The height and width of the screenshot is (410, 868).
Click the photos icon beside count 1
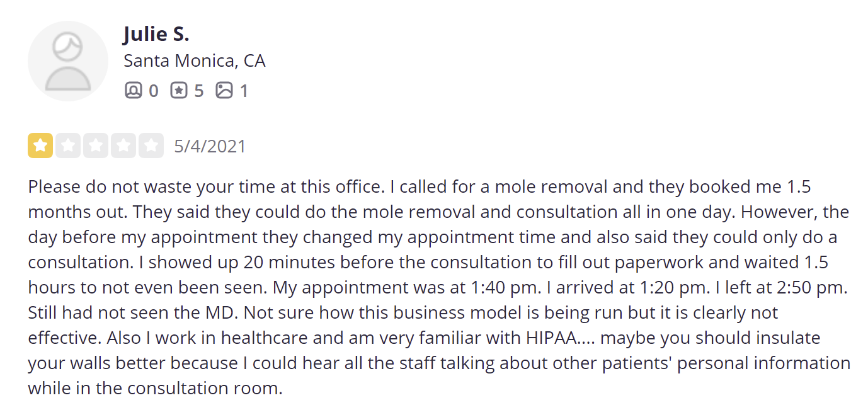(x=224, y=91)
